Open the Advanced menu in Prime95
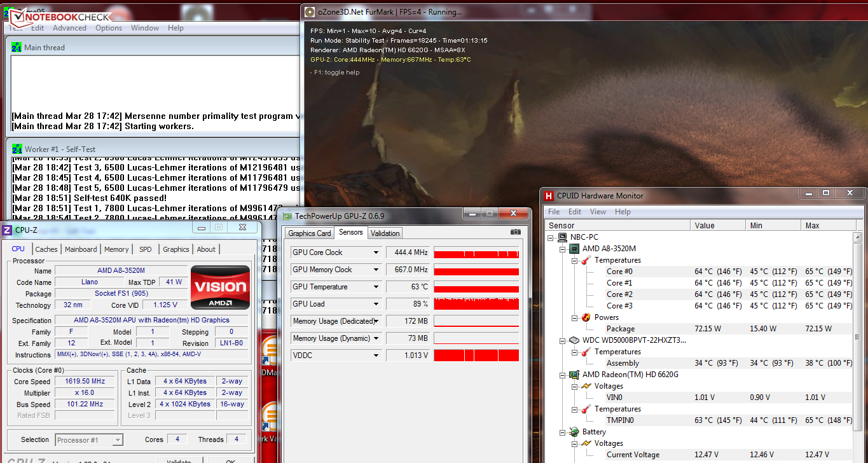This screenshot has width=868, height=463. pyautogui.click(x=69, y=28)
